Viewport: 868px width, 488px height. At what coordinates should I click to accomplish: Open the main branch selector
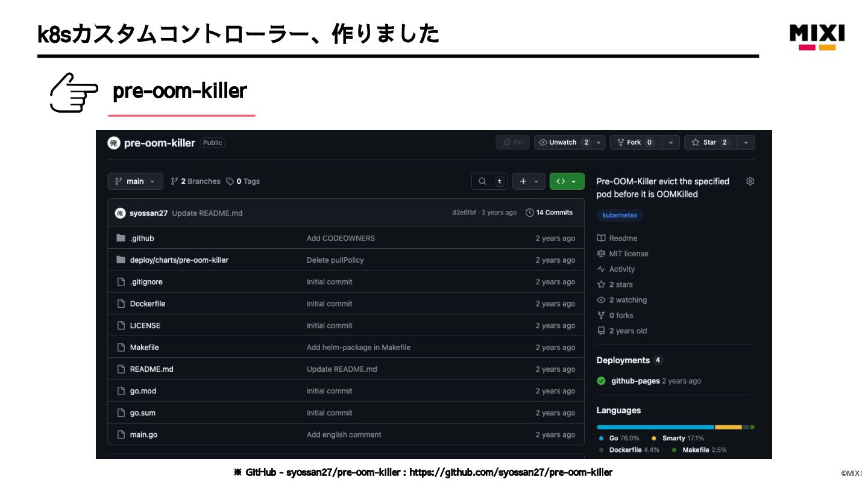[135, 181]
